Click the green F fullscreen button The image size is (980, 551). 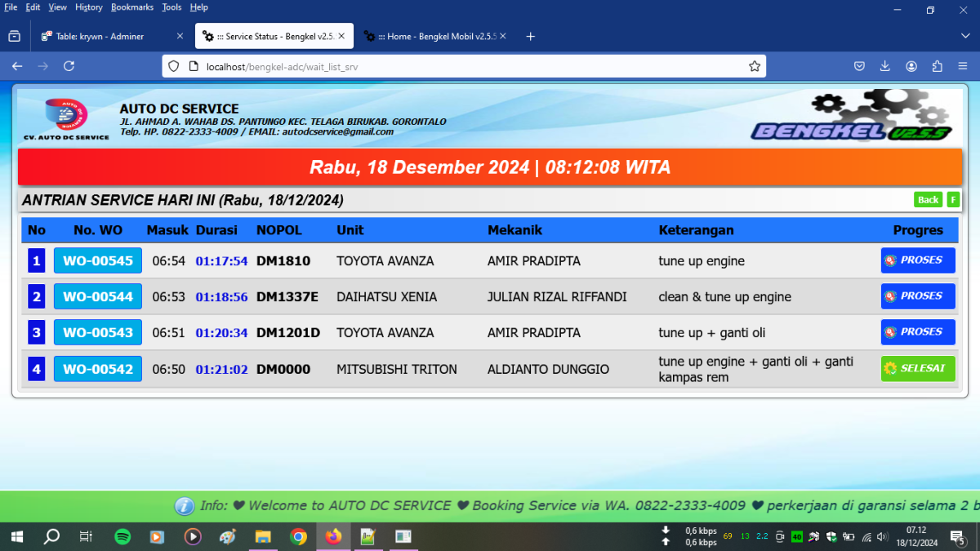(x=953, y=200)
